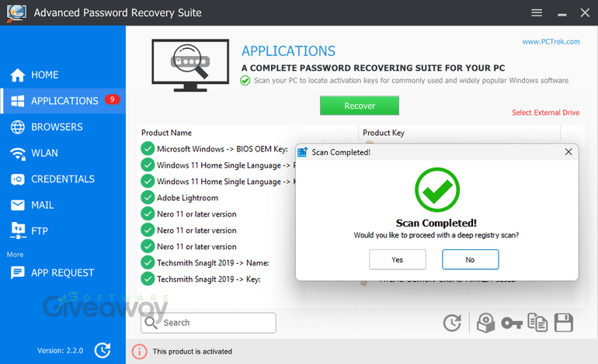
Task: Open the CREDENTIALS section
Action: coord(63,179)
